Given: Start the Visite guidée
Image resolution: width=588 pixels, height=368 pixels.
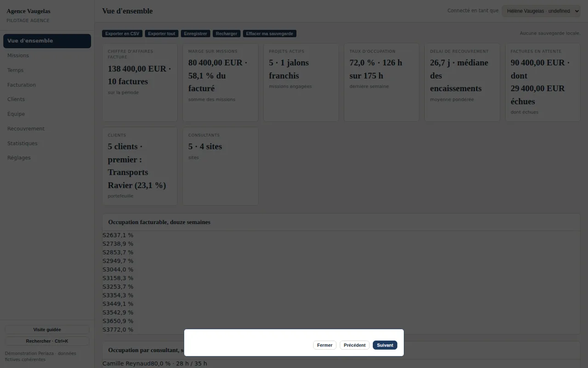Looking at the screenshot, I should coord(47,330).
